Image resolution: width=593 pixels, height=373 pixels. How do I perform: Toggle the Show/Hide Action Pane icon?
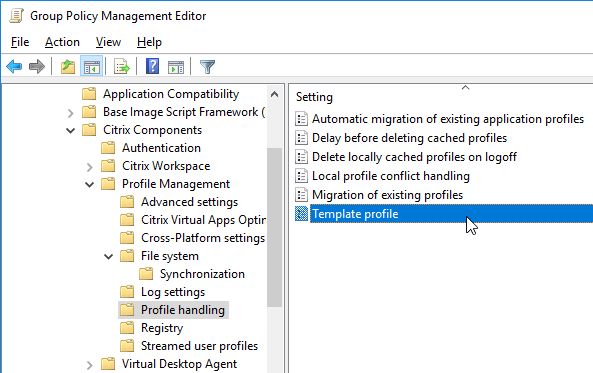(x=176, y=67)
